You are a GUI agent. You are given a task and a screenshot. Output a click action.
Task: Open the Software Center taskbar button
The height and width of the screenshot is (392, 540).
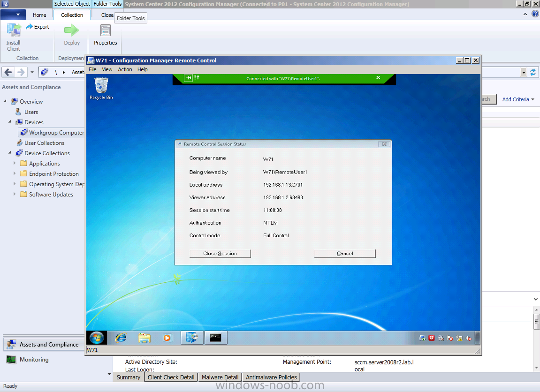(x=192, y=338)
